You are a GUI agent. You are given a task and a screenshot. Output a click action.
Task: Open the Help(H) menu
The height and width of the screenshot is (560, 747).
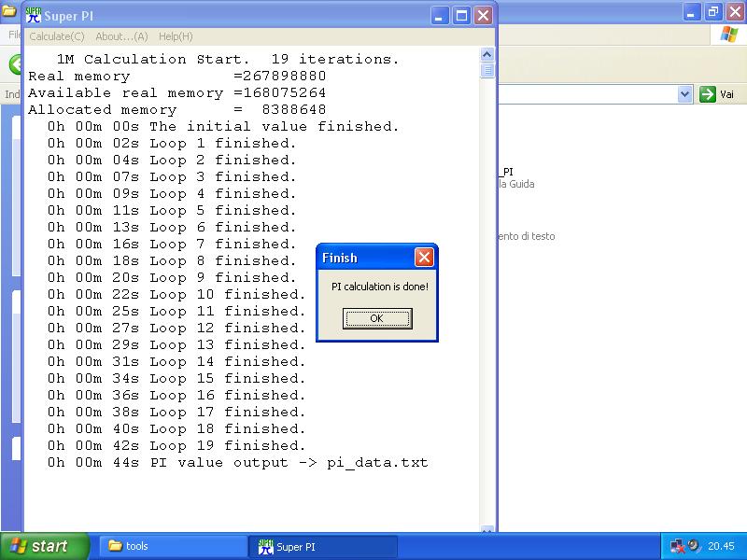coord(176,36)
